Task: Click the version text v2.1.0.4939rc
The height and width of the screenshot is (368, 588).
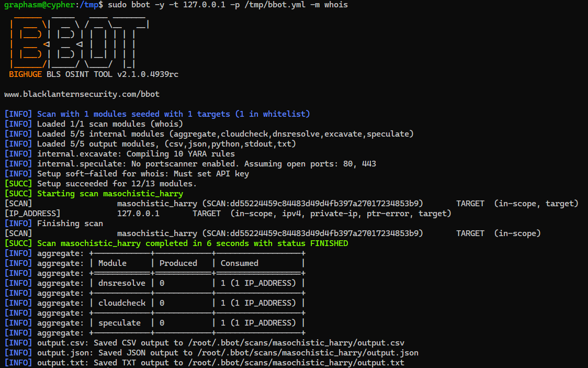Action: pos(148,74)
